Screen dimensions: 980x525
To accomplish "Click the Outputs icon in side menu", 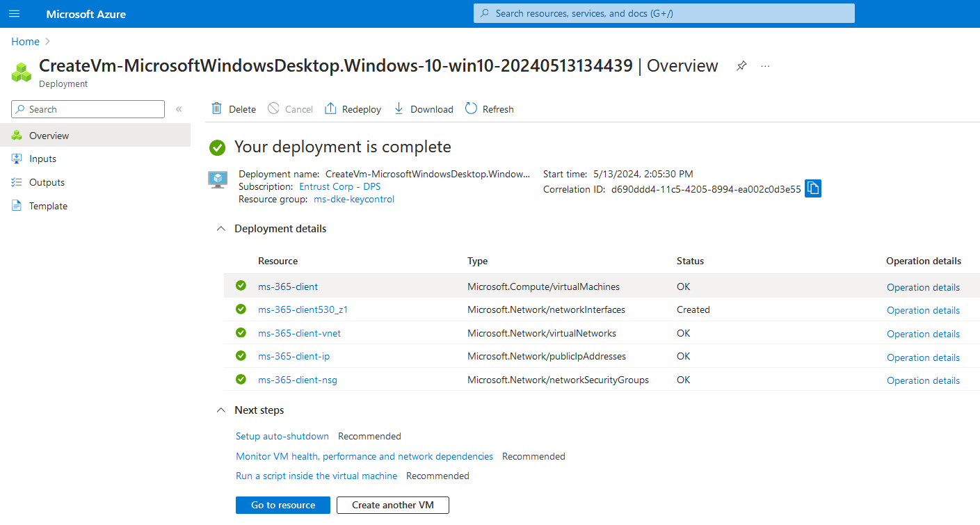I will click(17, 182).
